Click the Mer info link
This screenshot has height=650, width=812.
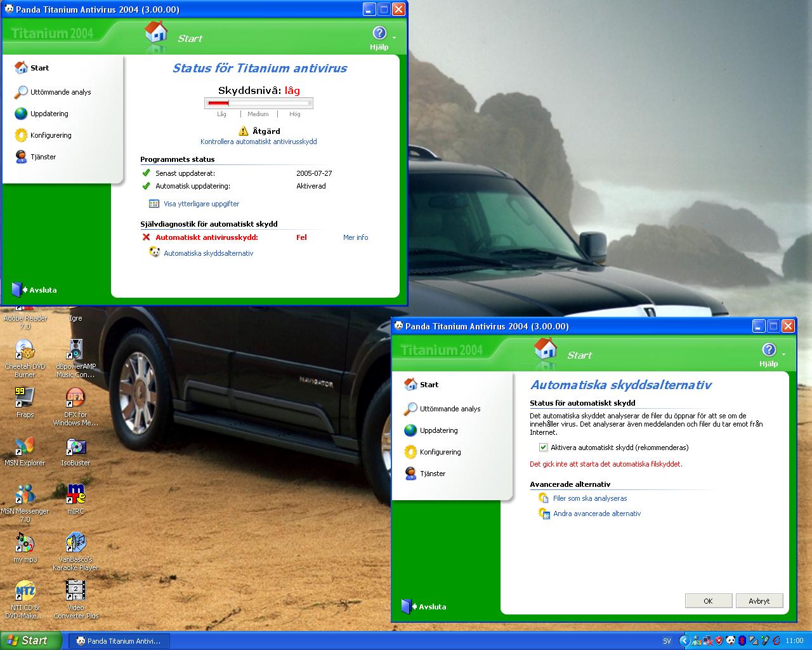coord(355,237)
